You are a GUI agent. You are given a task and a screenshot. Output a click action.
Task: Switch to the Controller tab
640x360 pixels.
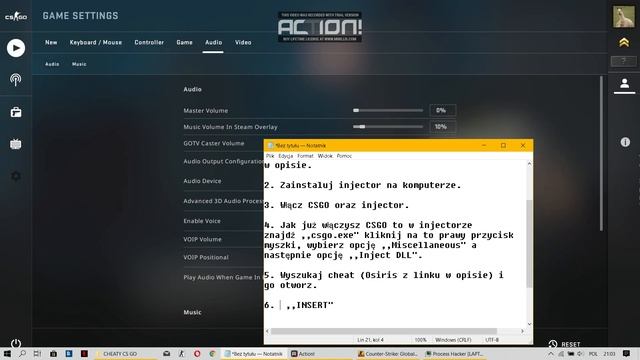coord(149,42)
